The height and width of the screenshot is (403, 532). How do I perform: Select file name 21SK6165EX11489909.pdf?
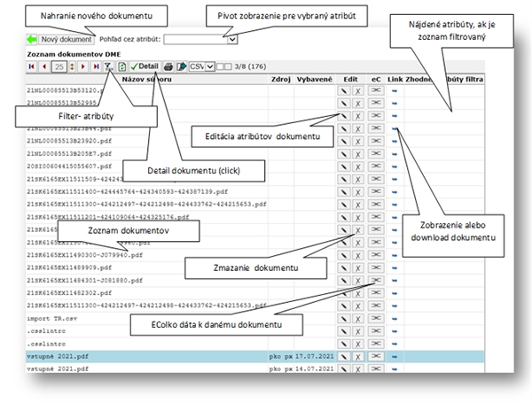point(69,267)
